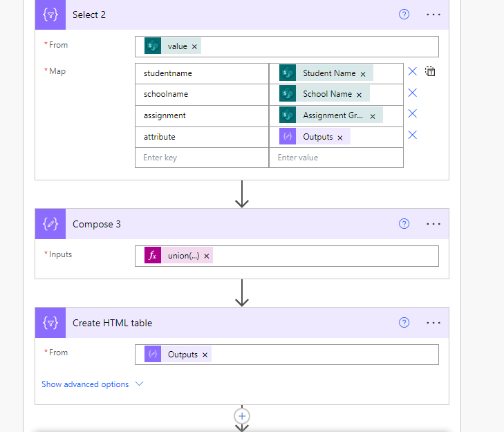Image resolution: width=504 pixels, height=432 pixels.
Task: Remove Outputs token in Create HTML table
Action: tap(205, 355)
